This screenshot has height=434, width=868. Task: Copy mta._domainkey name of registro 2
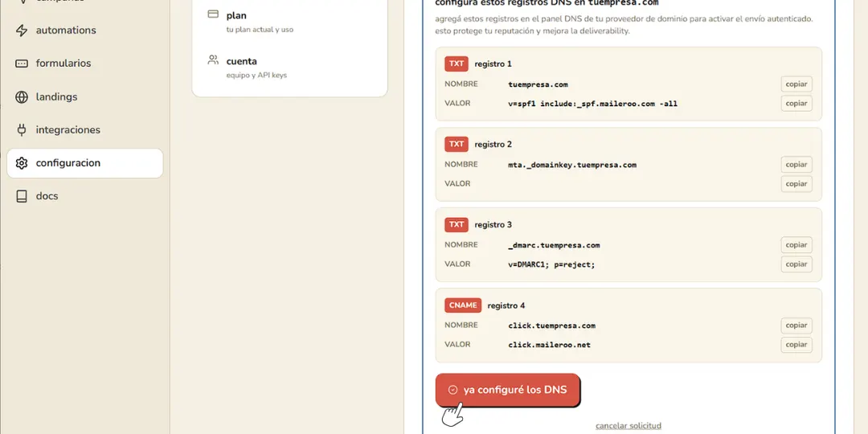click(796, 165)
